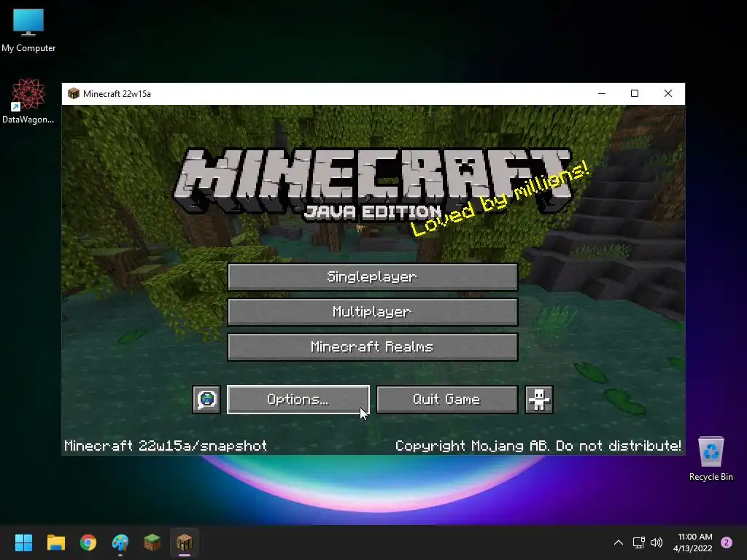
Task: Open the Recycle Bin desktop icon
Action: click(x=711, y=459)
